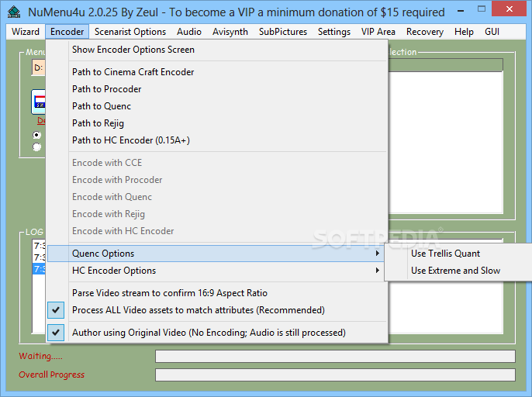
Task: Uncheck Author using Original Video checkmark
Action: [x=56, y=333]
